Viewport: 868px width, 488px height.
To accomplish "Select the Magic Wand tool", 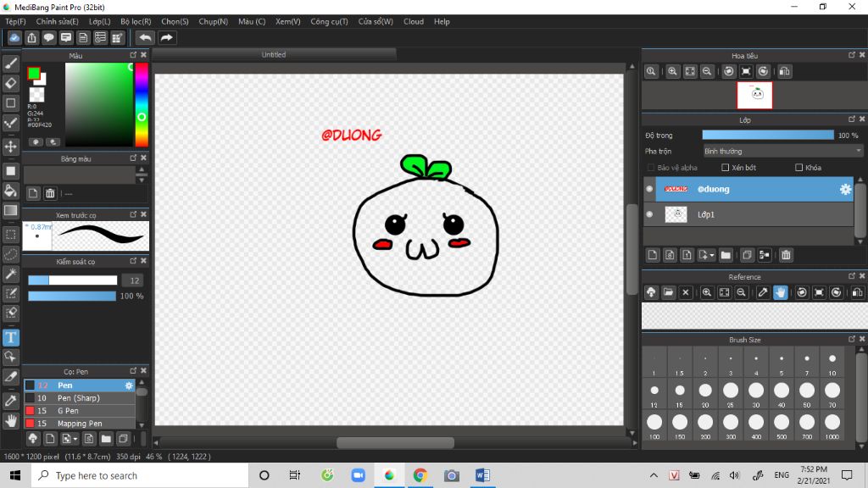I will pos(10,274).
